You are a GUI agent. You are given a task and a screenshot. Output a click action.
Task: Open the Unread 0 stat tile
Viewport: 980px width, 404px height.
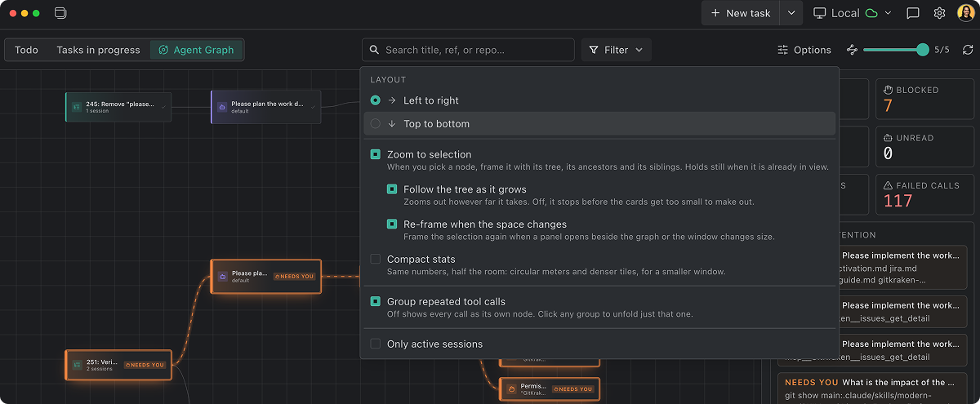pos(923,146)
